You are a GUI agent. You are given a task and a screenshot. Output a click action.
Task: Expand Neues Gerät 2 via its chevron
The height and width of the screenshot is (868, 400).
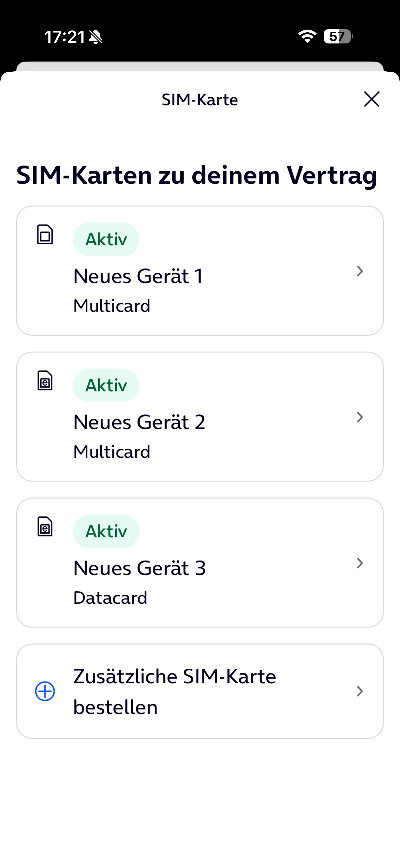pyautogui.click(x=360, y=417)
